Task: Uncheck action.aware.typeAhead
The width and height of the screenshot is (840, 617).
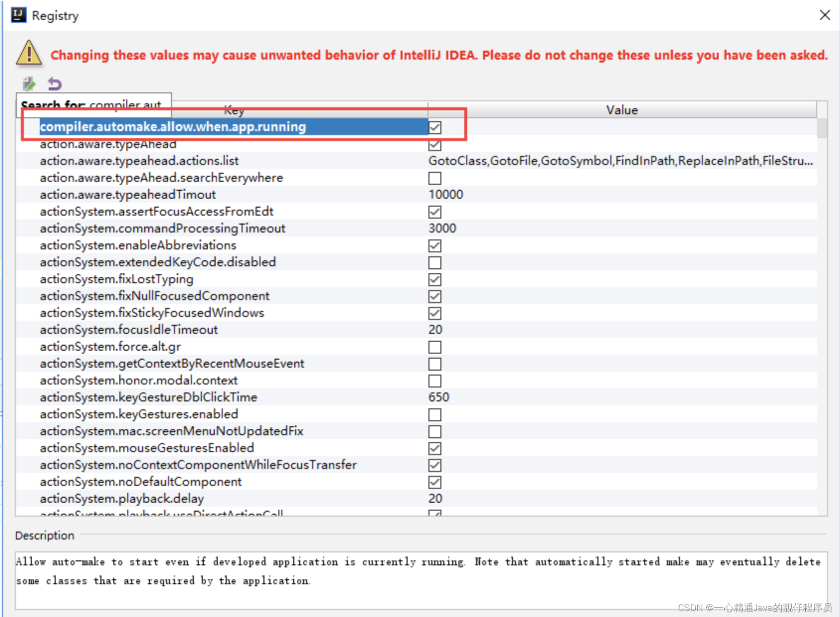Action: point(435,145)
